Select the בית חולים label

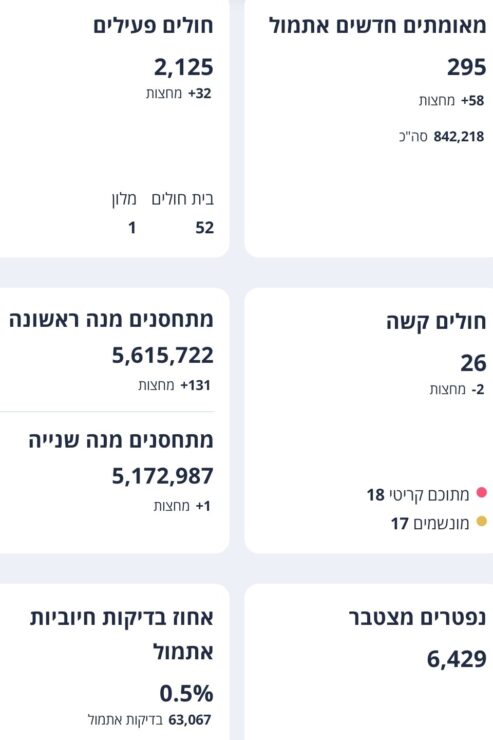[183, 199]
